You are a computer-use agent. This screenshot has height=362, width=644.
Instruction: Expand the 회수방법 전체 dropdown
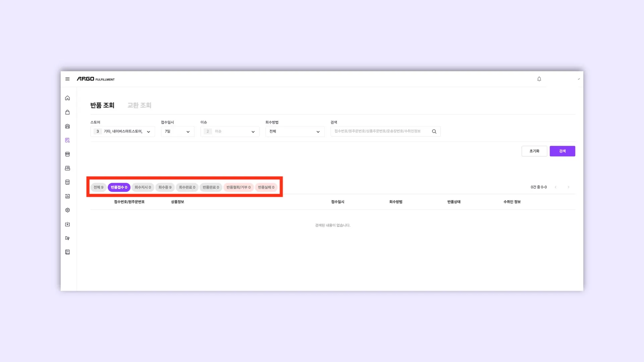(294, 131)
